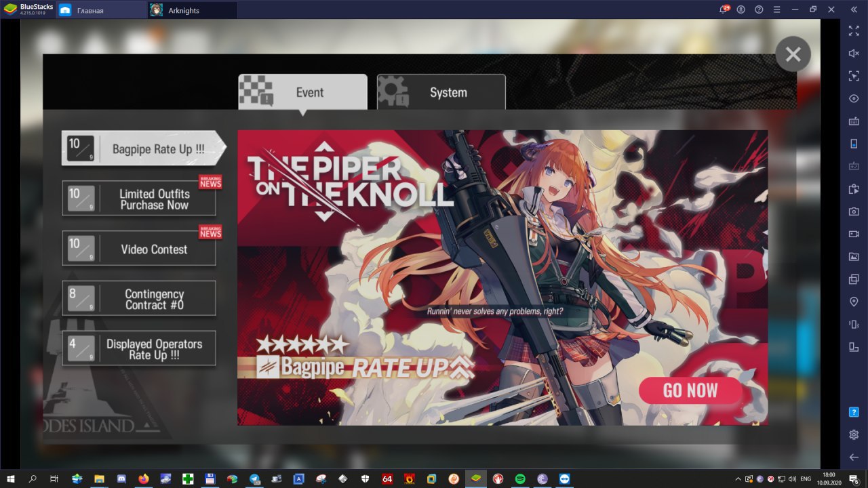
Task: Open the taskbar volume control
Action: pyautogui.click(x=793, y=479)
